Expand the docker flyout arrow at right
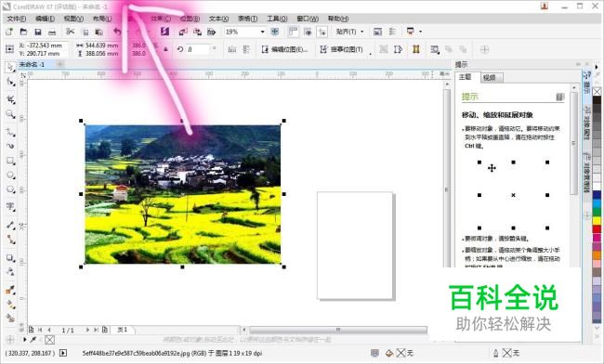The height and width of the screenshot is (364, 604). [597, 67]
